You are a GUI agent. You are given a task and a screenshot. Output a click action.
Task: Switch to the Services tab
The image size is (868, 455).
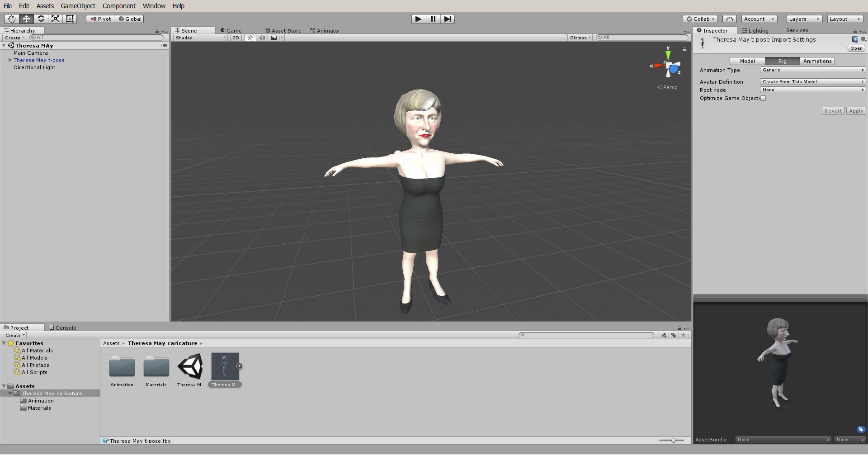(797, 30)
